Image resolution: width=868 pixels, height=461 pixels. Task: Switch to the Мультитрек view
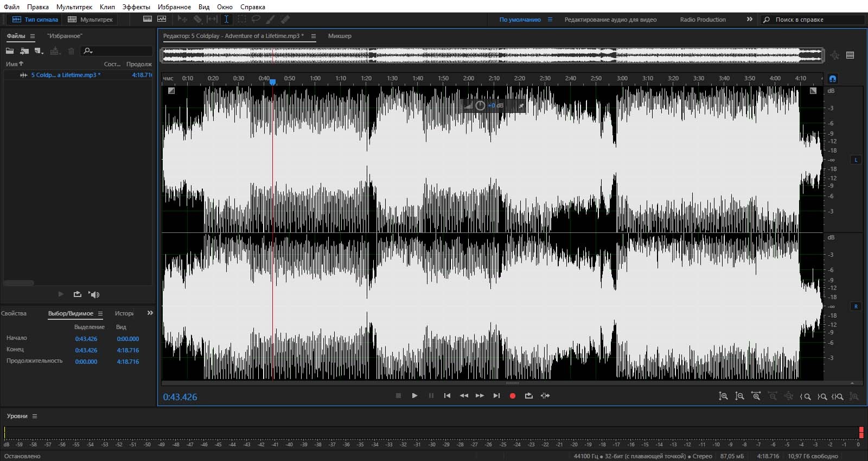coord(90,20)
